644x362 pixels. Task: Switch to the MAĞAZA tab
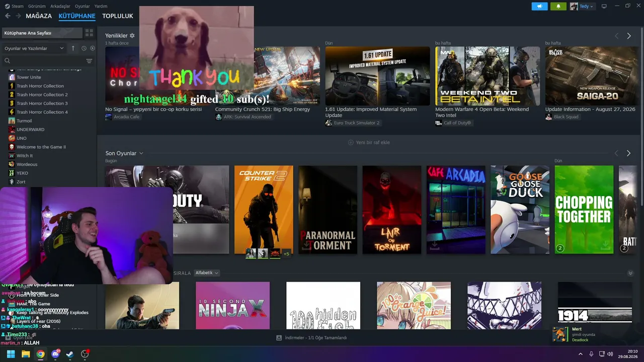[x=39, y=16]
